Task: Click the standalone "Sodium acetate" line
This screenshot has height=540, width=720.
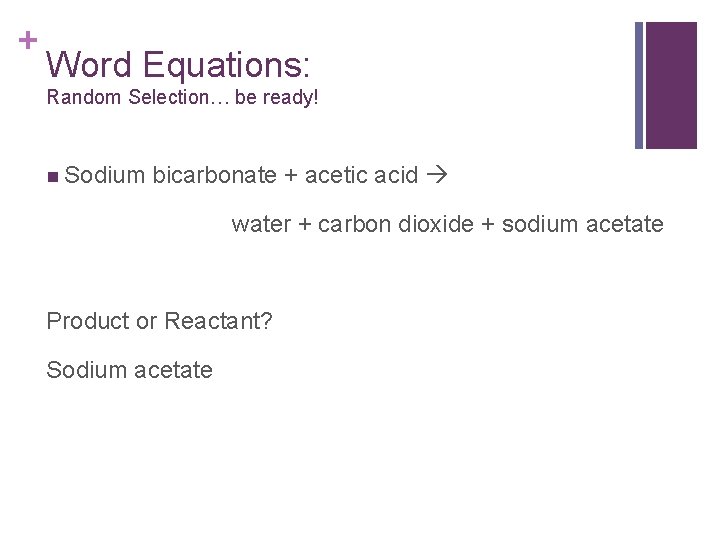Action: point(129,370)
